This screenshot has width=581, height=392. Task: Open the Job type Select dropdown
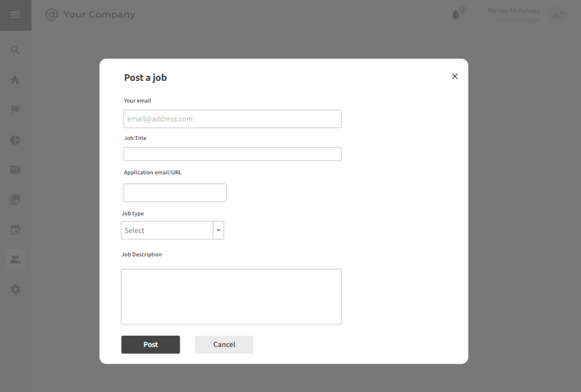(x=168, y=230)
